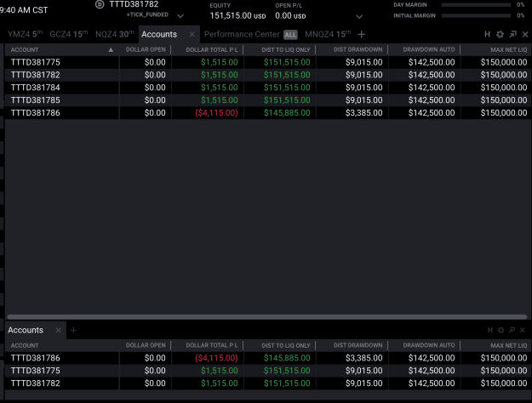Switch to the NQZ4 30m tab
Viewport: 532px width, 403px height.
click(x=114, y=34)
